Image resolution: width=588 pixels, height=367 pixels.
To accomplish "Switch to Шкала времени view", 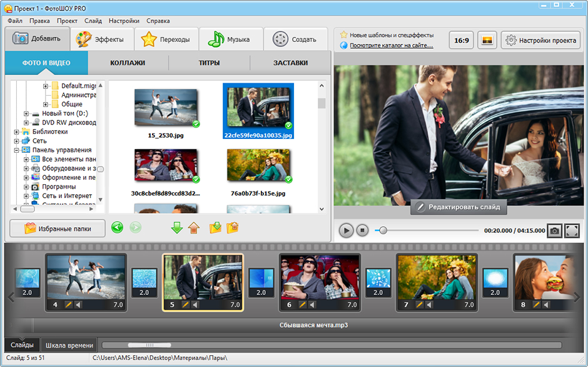I will 69,345.
